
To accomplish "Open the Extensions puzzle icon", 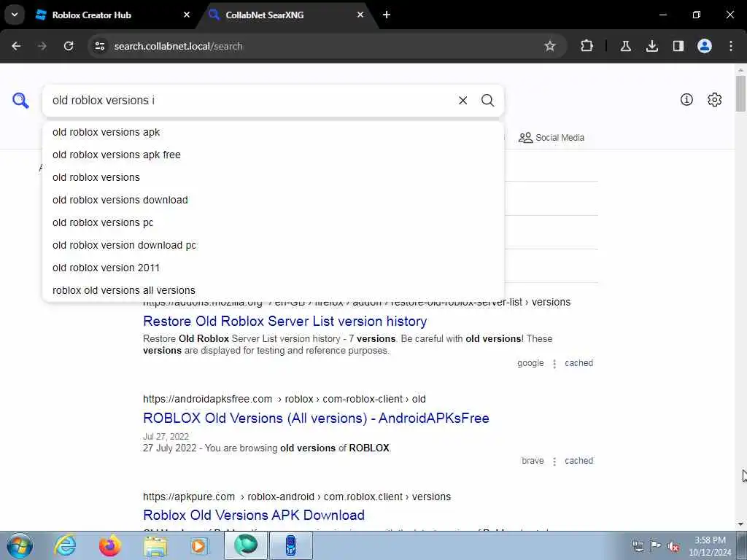I will click(587, 46).
